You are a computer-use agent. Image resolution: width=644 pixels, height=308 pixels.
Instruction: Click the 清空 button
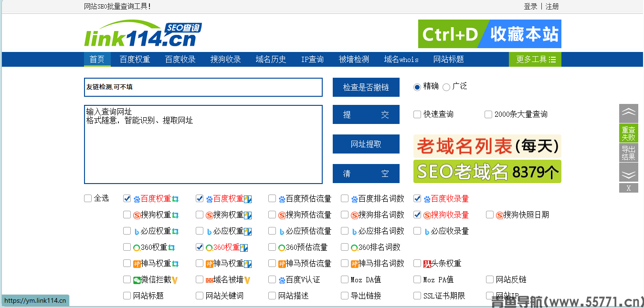tap(366, 174)
